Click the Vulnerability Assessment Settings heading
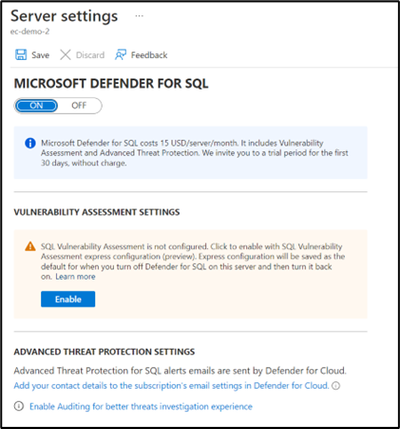The height and width of the screenshot is (429, 400). pos(97,212)
